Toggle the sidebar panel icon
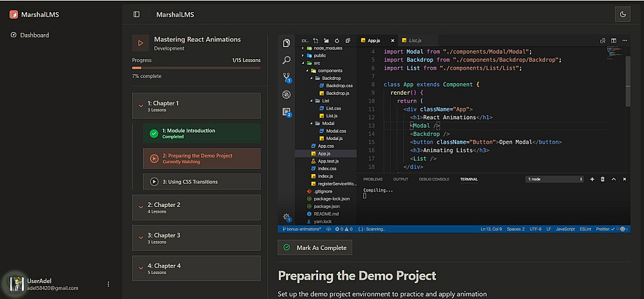This screenshot has height=299, width=644. pyautogui.click(x=136, y=14)
